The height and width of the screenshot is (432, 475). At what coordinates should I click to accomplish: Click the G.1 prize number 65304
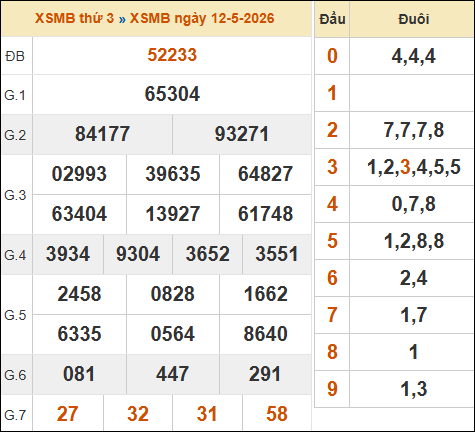tap(172, 94)
